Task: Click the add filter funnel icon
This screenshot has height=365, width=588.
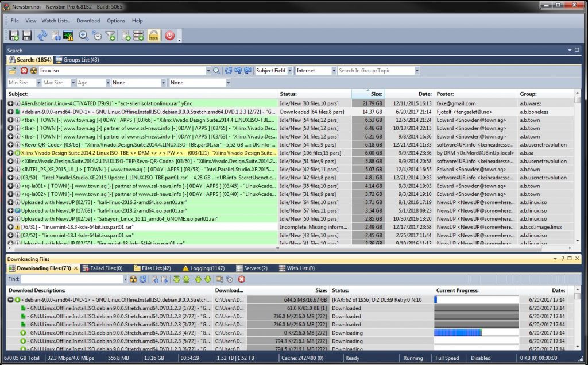Action: 111,36
